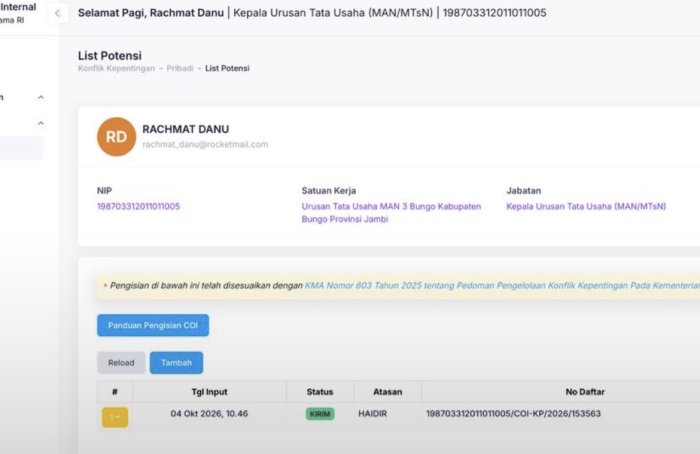Click the # column header
The image size is (700, 454).
tap(115, 392)
